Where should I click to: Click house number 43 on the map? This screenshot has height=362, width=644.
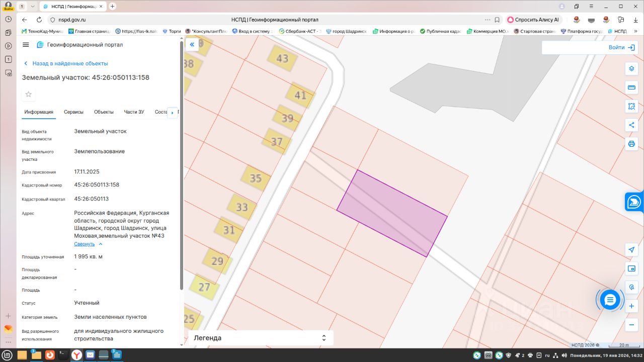282,58
